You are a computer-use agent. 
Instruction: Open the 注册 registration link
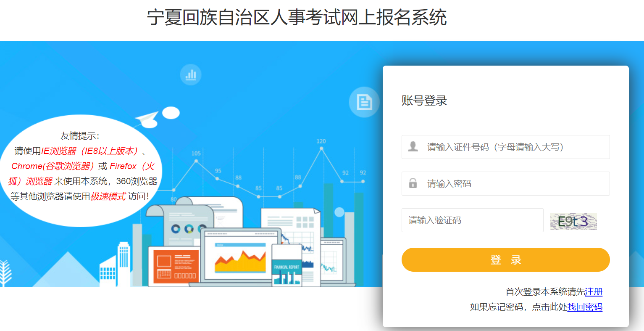click(594, 291)
